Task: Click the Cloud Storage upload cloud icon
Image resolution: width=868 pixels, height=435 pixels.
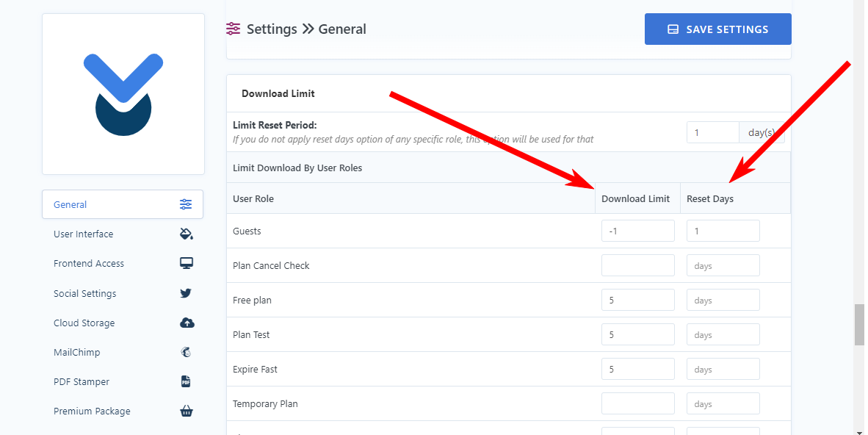Action: (187, 323)
